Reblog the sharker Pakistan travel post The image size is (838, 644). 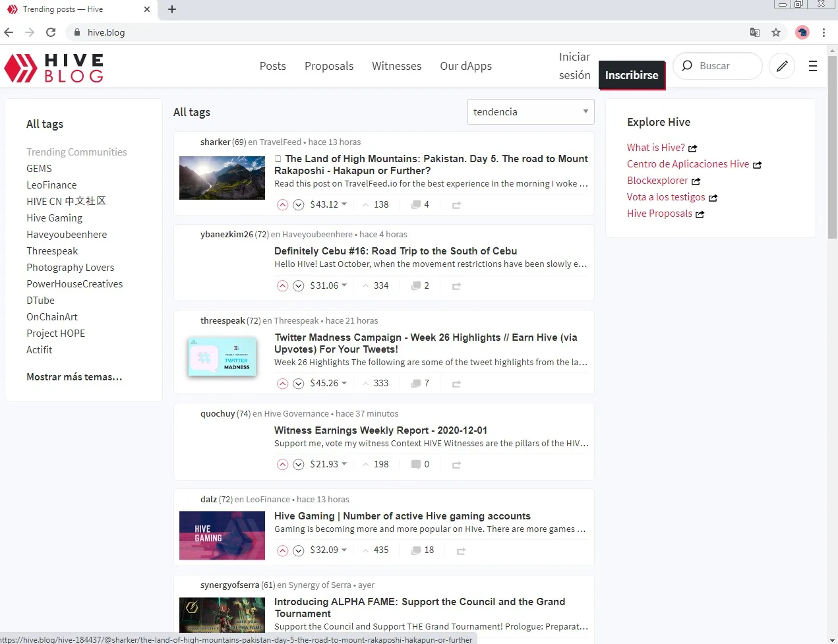click(456, 205)
